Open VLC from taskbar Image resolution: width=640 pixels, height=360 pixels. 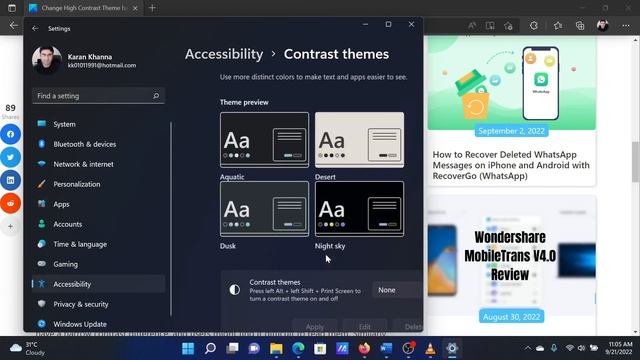(x=430, y=349)
